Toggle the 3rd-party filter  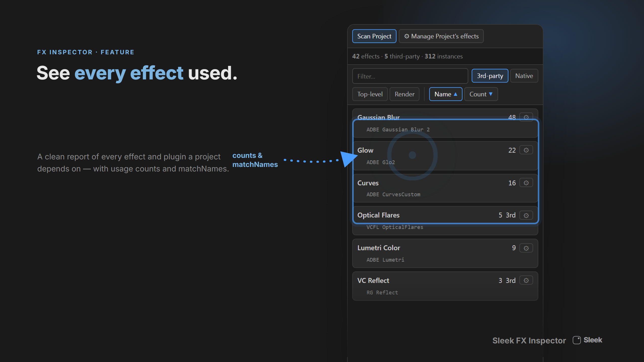490,76
